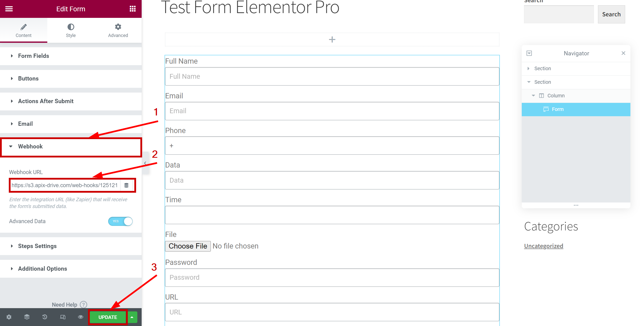Click the eye visibility icon bottom bar
The height and width of the screenshot is (326, 644).
tap(80, 317)
